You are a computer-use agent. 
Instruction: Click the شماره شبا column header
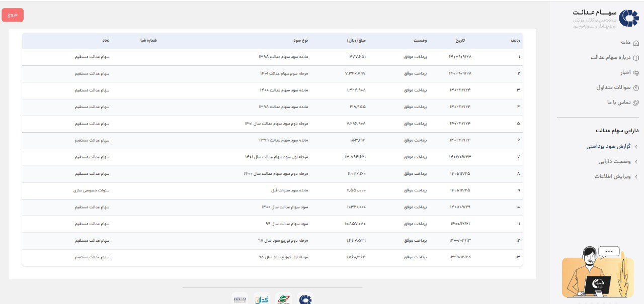click(149, 40)
